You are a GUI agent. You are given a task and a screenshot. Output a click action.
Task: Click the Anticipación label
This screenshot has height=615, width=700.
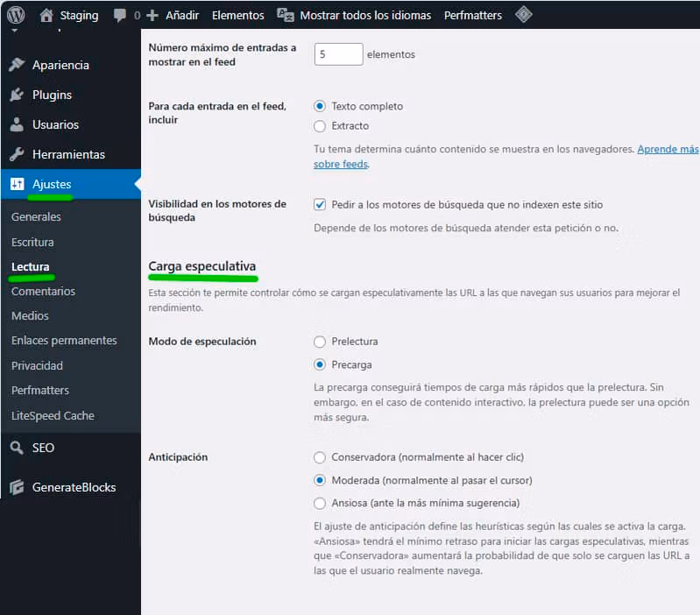pos(178,457)
